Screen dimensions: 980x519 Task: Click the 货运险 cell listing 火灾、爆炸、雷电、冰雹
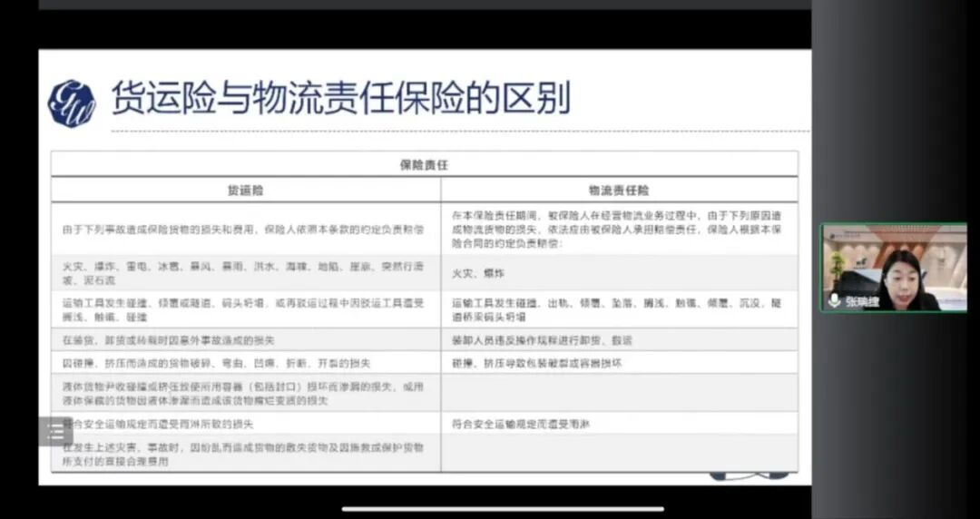[x=246, y=273]
